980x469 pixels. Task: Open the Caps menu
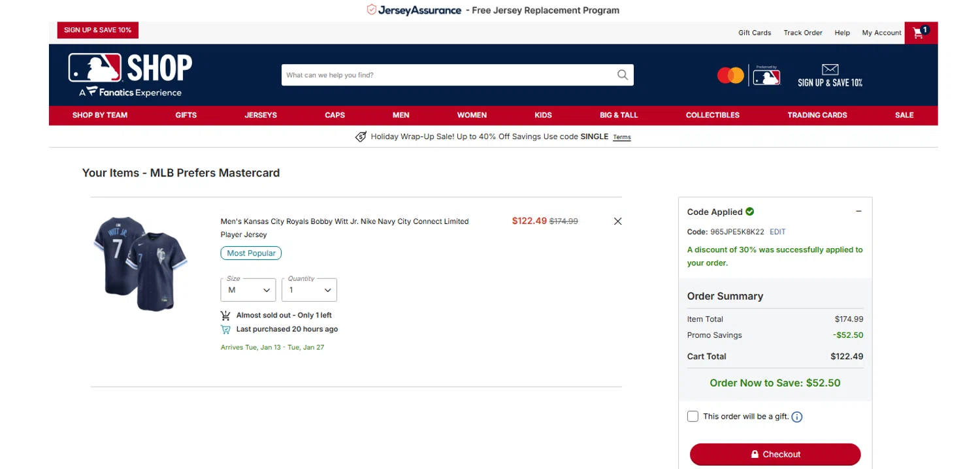(335, 115)
